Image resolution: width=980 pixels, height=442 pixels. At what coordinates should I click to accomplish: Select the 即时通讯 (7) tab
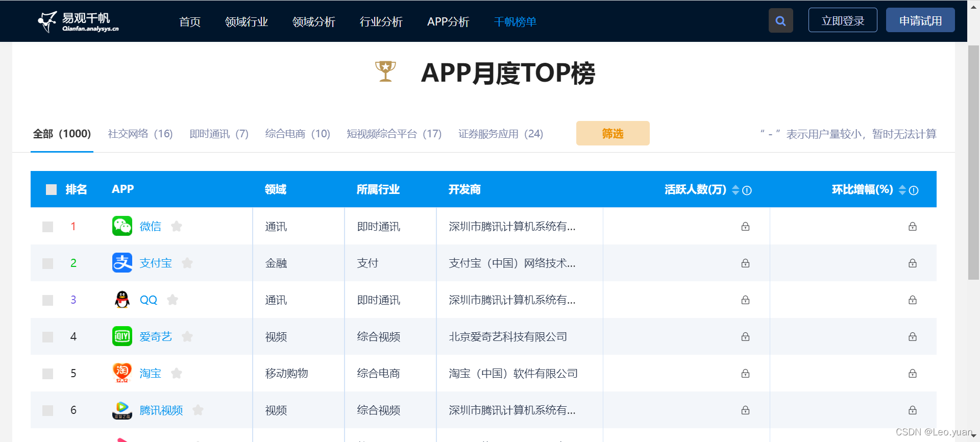(219, 134)
